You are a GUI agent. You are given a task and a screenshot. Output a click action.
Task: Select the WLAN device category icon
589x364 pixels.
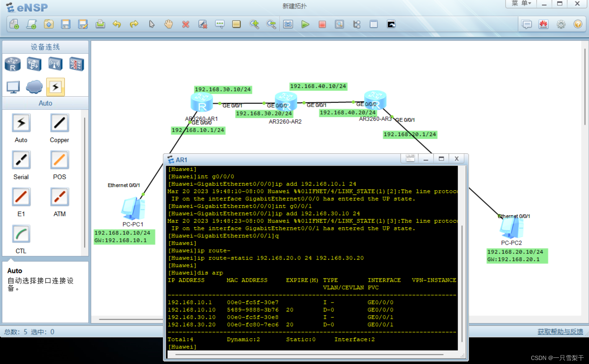coord(55,64)
